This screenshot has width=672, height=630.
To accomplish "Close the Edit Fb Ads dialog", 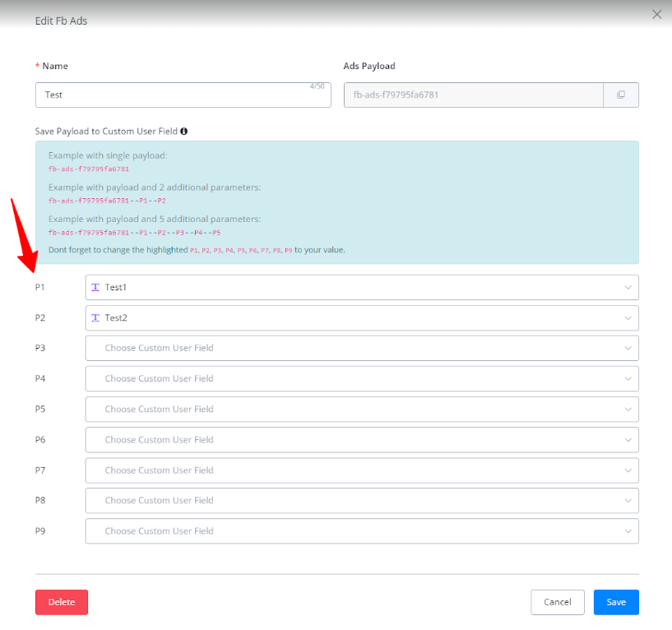I will click(x=656, y=14).
